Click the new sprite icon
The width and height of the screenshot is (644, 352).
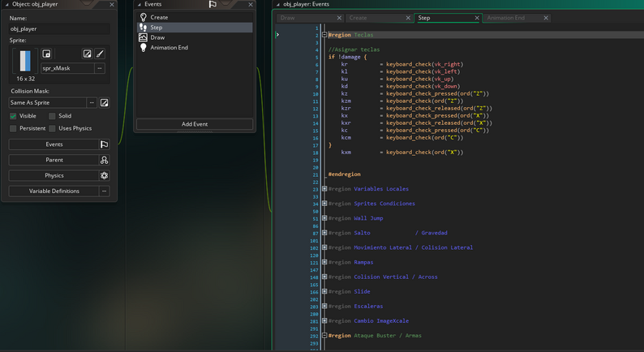coord(46,54)
